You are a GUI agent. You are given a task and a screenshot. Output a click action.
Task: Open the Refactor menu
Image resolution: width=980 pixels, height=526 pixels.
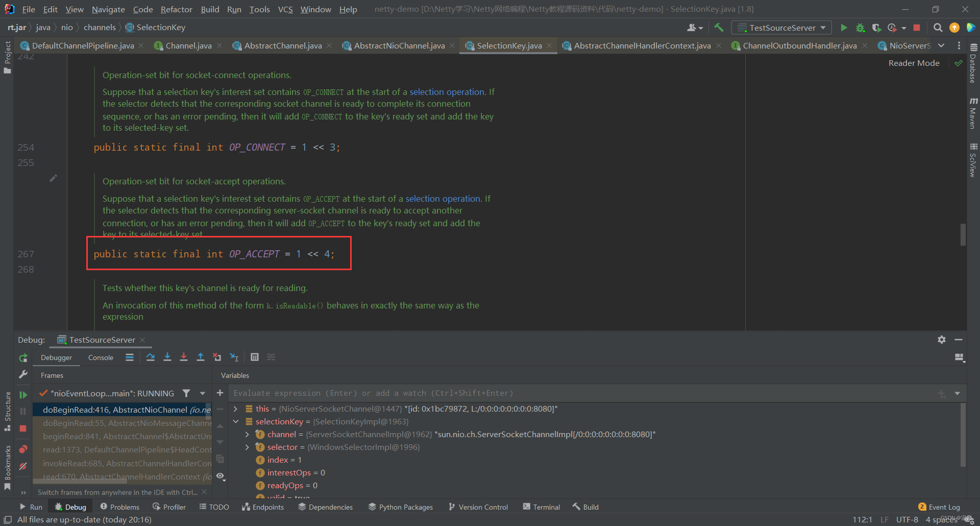177,9
